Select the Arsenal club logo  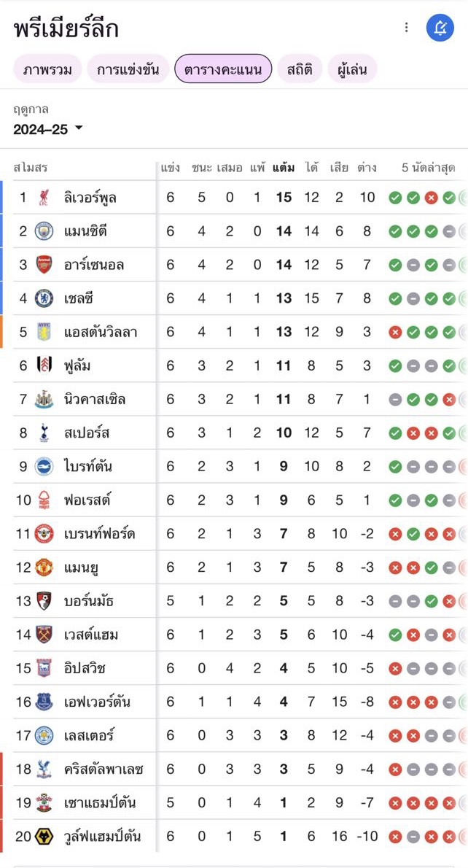[44, 265]
